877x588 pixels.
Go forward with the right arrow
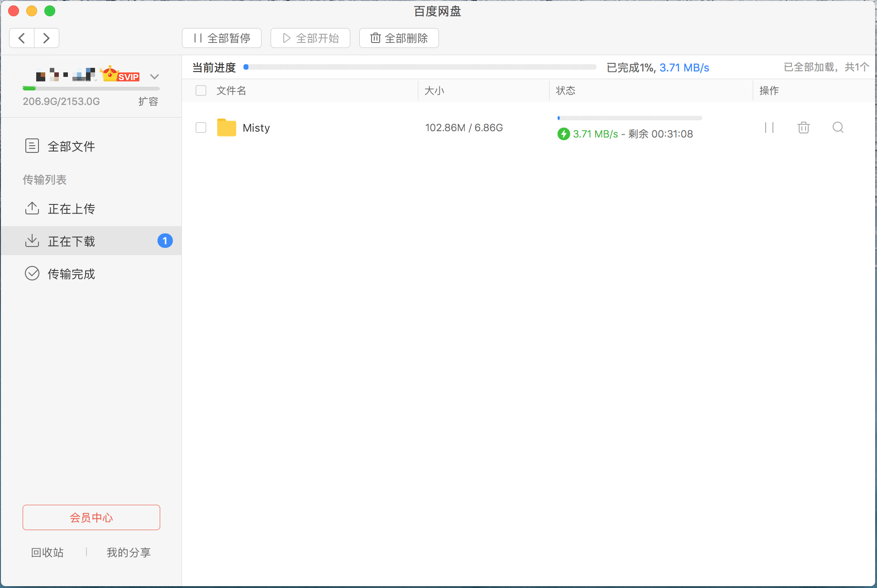click(46, 38)
